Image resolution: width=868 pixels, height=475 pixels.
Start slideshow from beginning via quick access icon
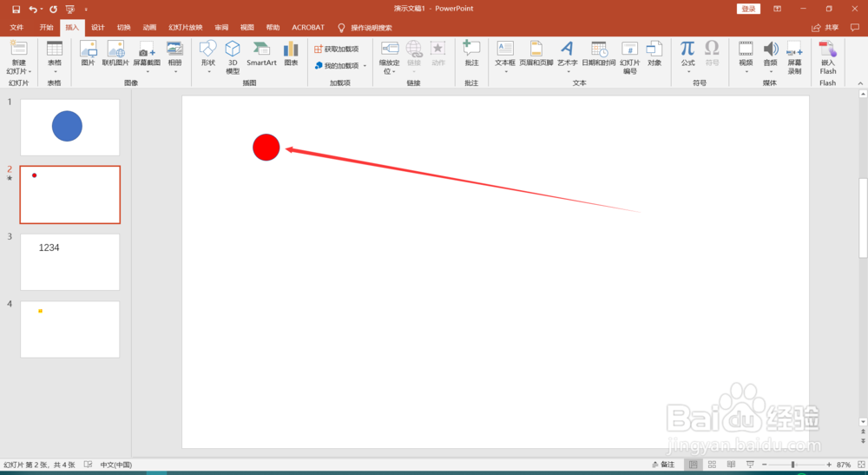click(69, 9)
